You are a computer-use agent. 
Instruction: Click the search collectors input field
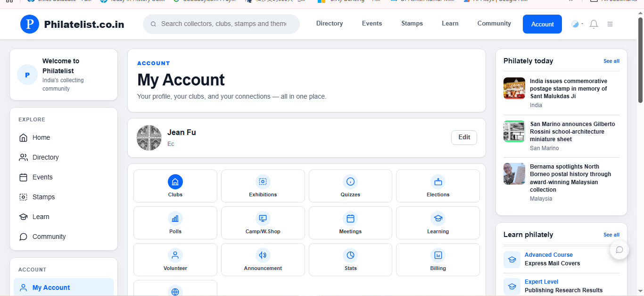point(221,24)
